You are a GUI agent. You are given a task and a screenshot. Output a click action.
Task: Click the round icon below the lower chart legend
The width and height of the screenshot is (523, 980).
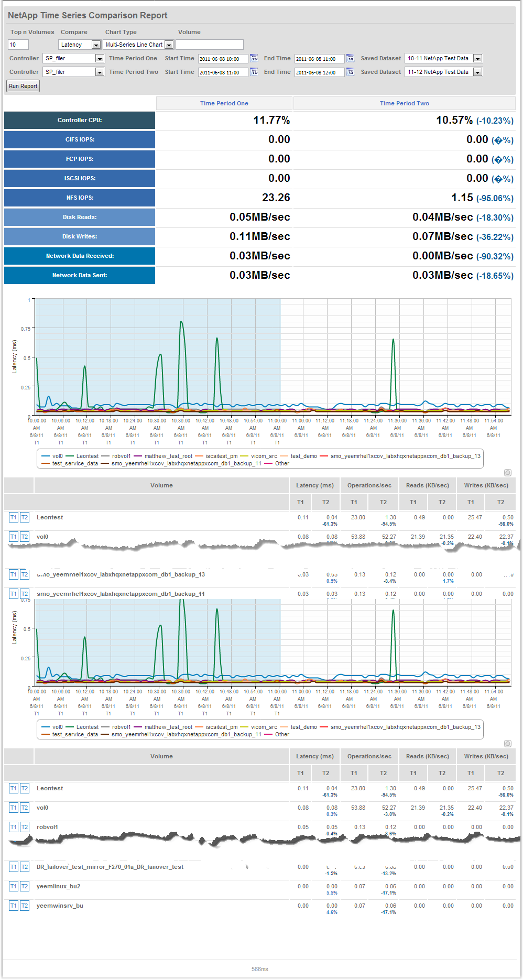(x=507, y=744)
